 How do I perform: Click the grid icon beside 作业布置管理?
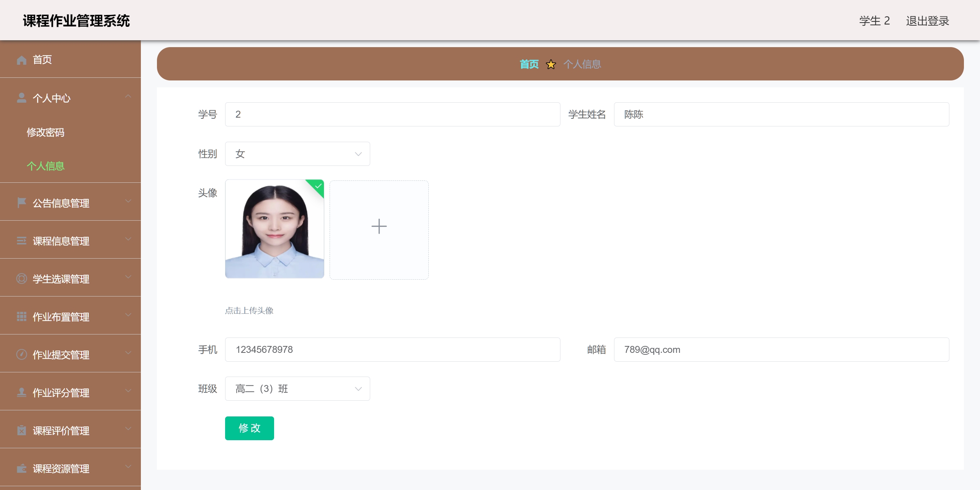(21, 316)
